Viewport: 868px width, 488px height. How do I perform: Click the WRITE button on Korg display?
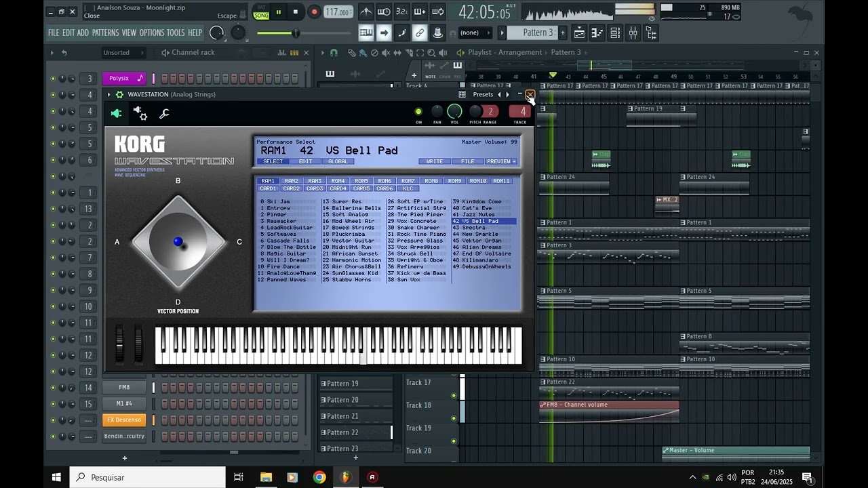(x=435, y=161)
